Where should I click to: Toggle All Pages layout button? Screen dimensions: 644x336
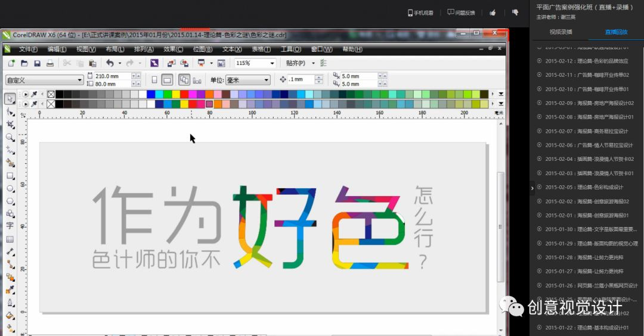pyautogui.click(x=184, y=80)
